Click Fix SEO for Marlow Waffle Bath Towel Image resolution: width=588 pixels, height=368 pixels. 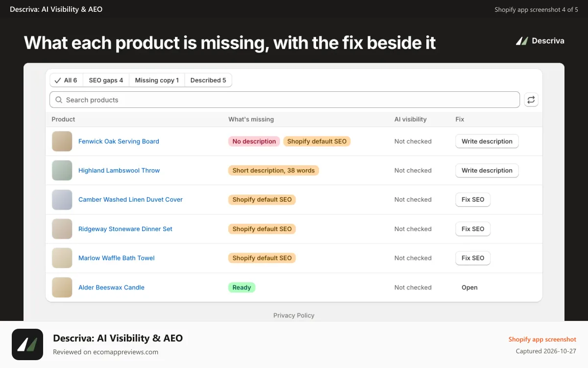click(473, 258)
